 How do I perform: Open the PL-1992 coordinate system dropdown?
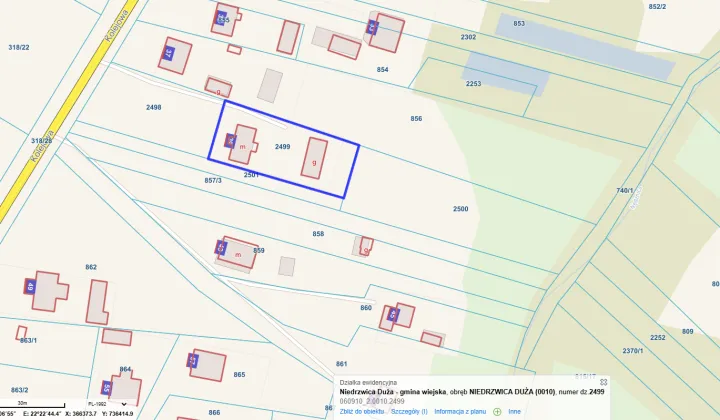click(x=107, y=404)
